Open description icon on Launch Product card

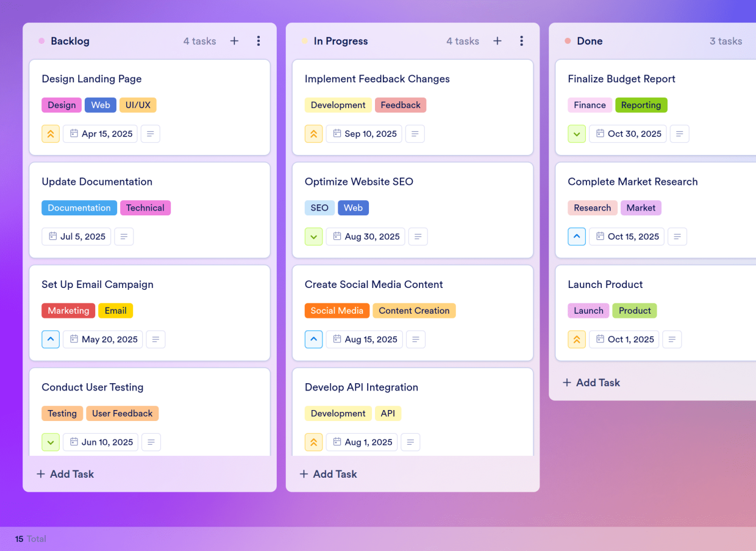672,339
